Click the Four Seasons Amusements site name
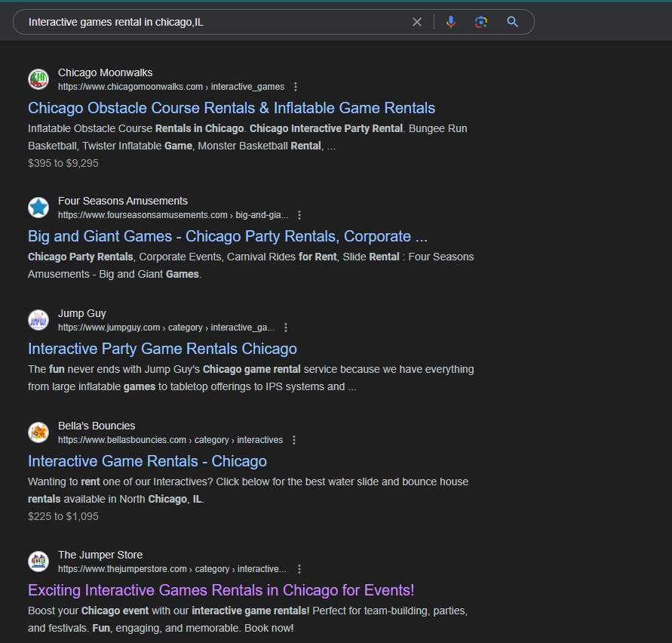 [123, 202]
